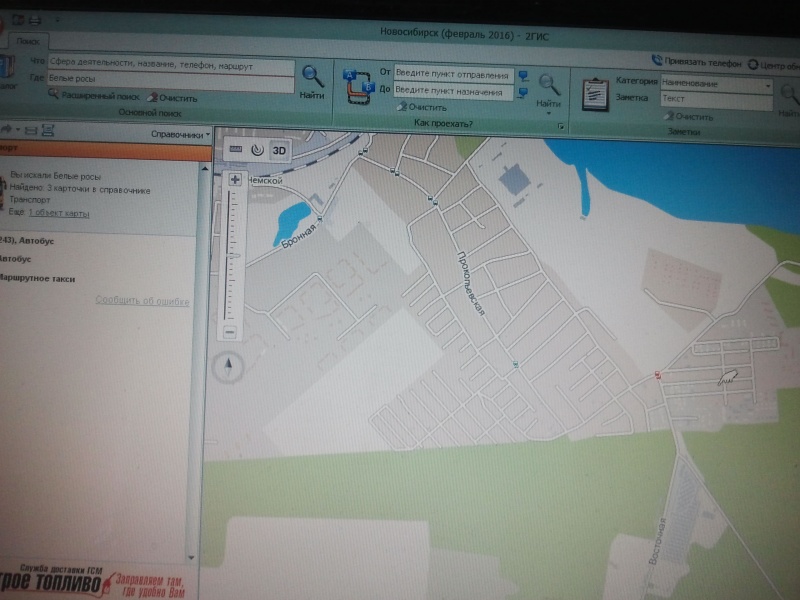Click the Сообщить об ошибке link
This screenshot has height=600, width=800.
pyautogui.click(x=148, y=300)
